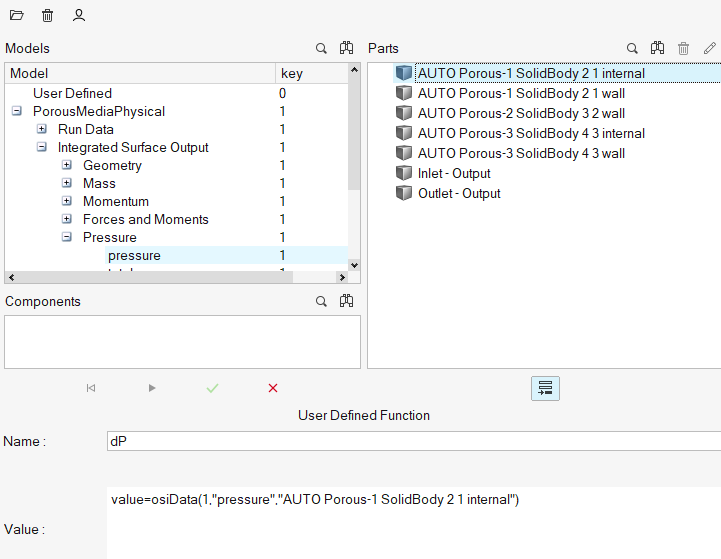Click the Name input field containing dP

412,441
